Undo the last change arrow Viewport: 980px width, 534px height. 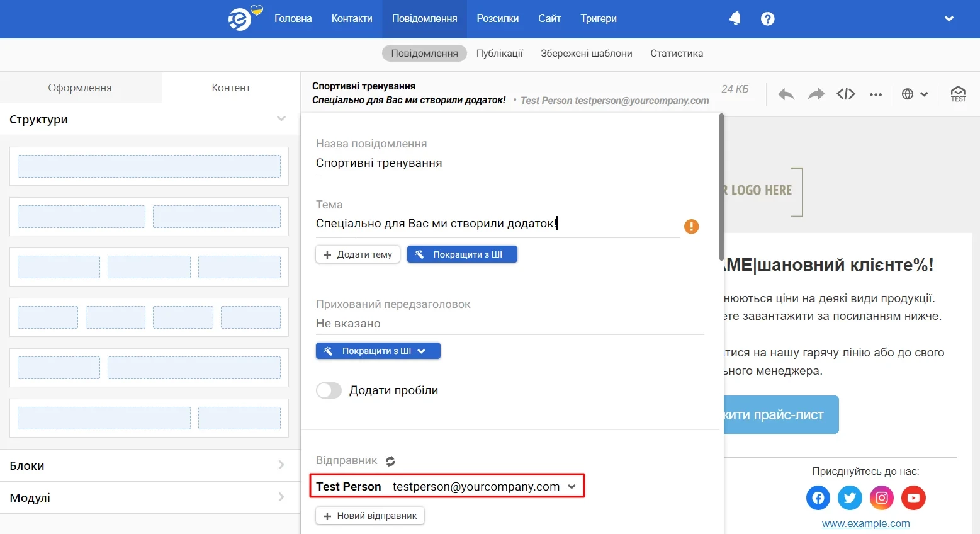coord(786,94)
